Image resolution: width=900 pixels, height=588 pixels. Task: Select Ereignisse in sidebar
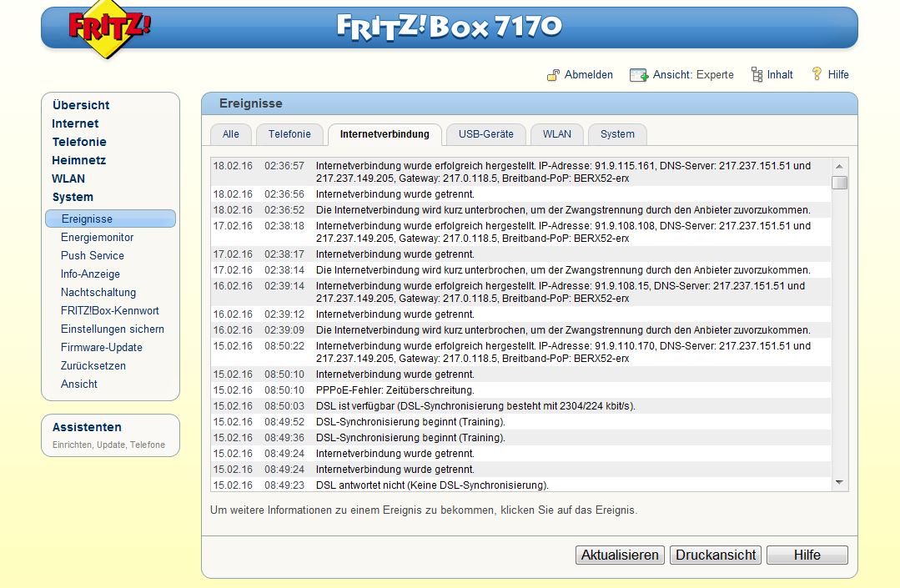click(x=110, y=219)
